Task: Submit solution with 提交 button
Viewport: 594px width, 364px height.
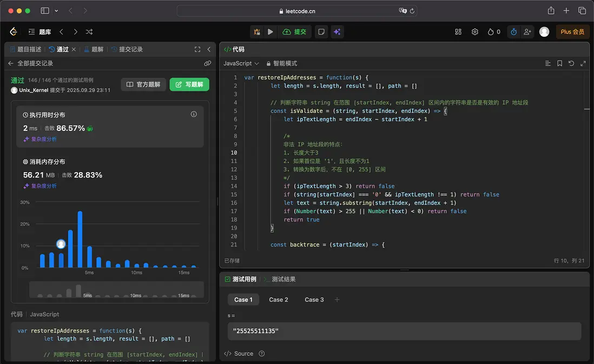Action: click(x=295, y=32)
